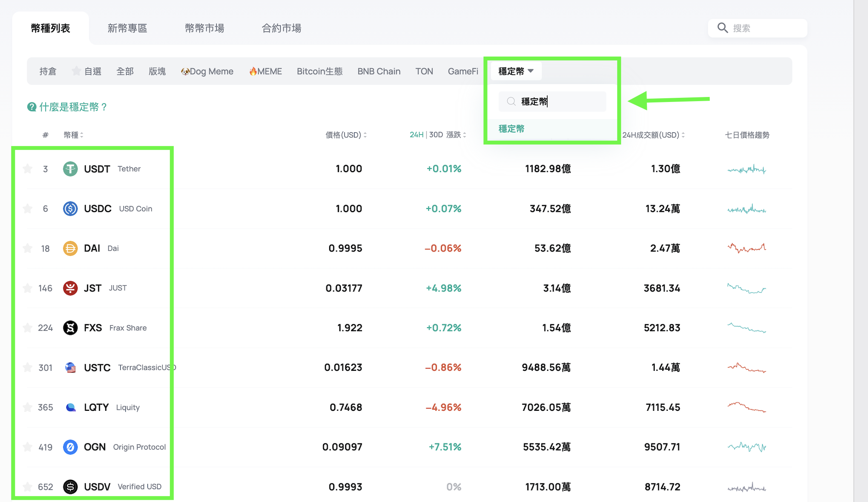View OGN seven-day price trend chart
The width and height of the screenshot is (868, 502).
(747, 447)
